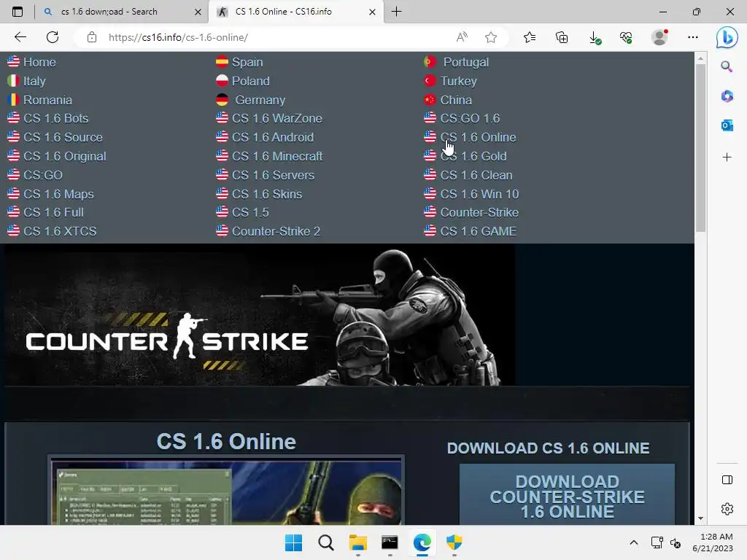Viewport: 747px width, 560px height.
Task: Open Edge Settings and more menu
Action: pyautogui.click(x=693, y=37)
